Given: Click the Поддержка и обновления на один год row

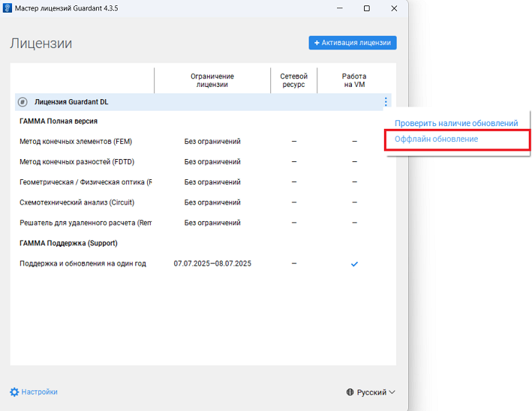Looking at the screenshot, I should click(x=83, y=263).
